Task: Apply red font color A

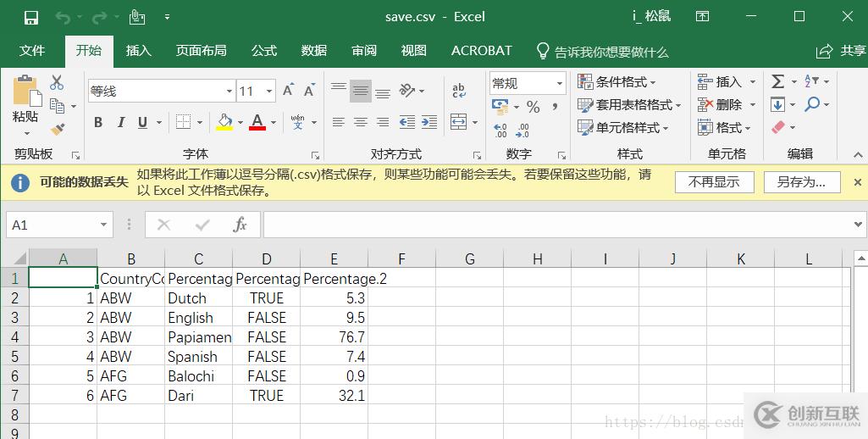Action: pos(257,122)
